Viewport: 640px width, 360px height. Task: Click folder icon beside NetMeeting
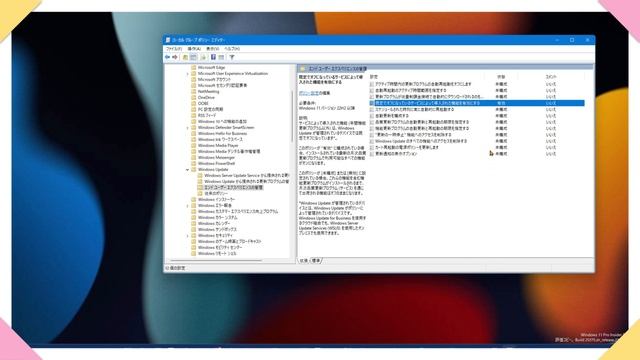click(194, 91)
